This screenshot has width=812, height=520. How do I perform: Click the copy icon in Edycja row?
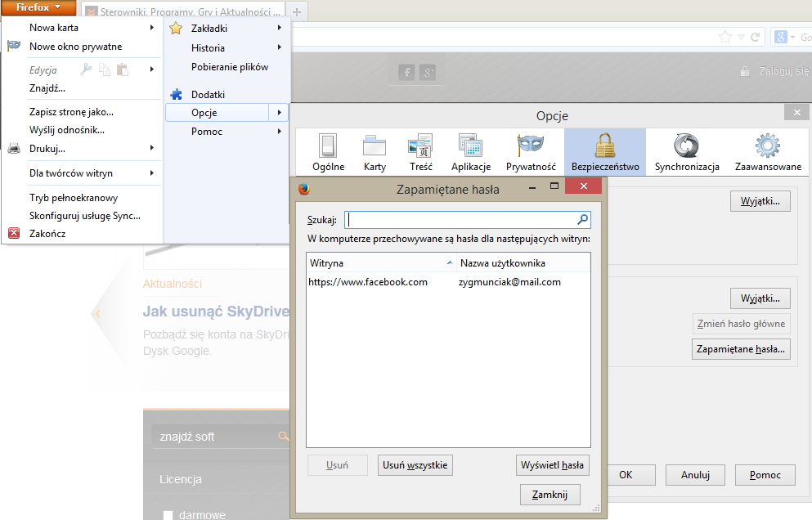coord(105,69)
